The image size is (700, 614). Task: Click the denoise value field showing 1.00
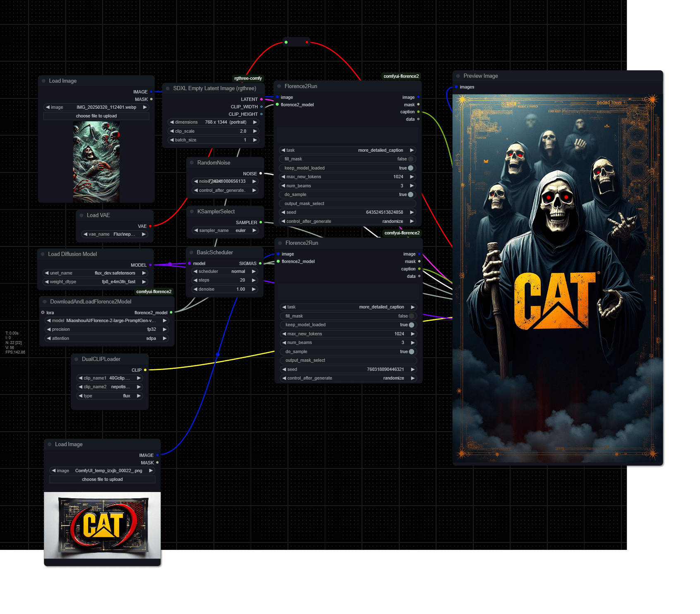tap(225, 289)
